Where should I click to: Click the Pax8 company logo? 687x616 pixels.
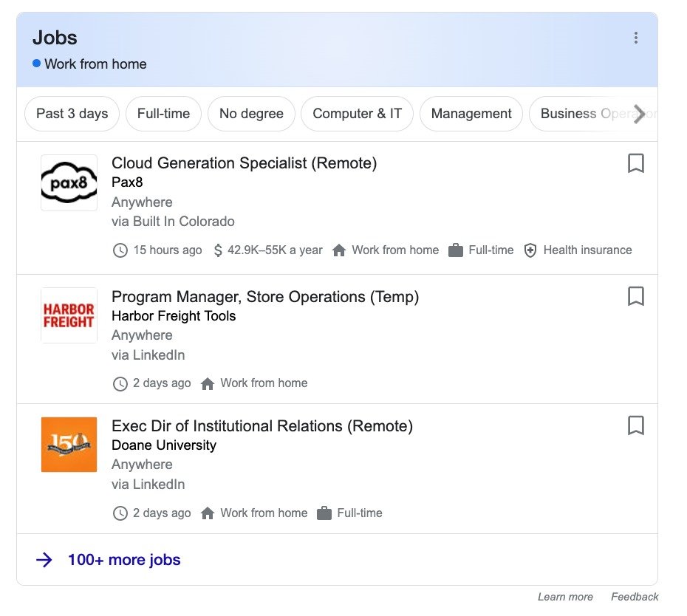tap(69, 182)
